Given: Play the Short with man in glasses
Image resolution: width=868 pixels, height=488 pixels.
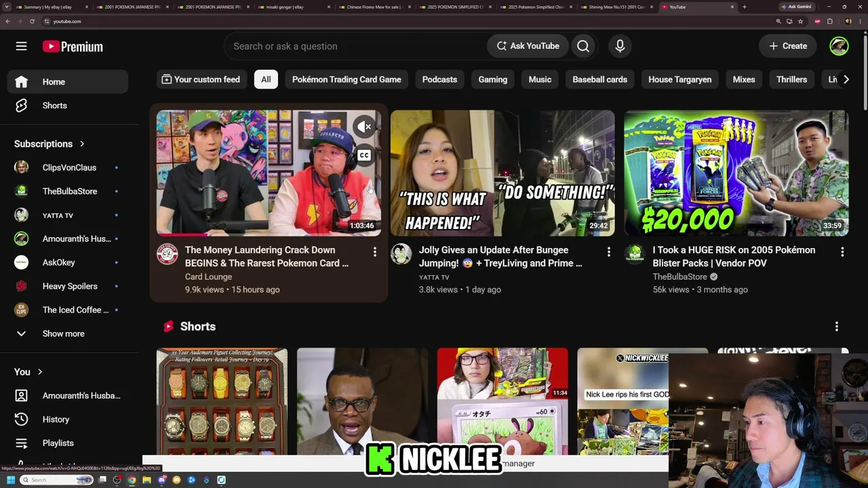Looking at the screenshot, I should 362,401.
